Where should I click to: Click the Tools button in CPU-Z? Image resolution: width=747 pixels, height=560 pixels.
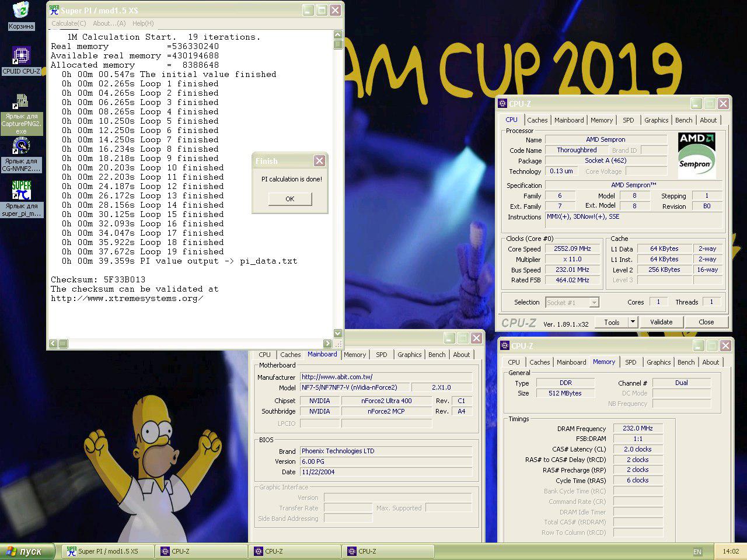pyautogui.click(x=612, y=322)
